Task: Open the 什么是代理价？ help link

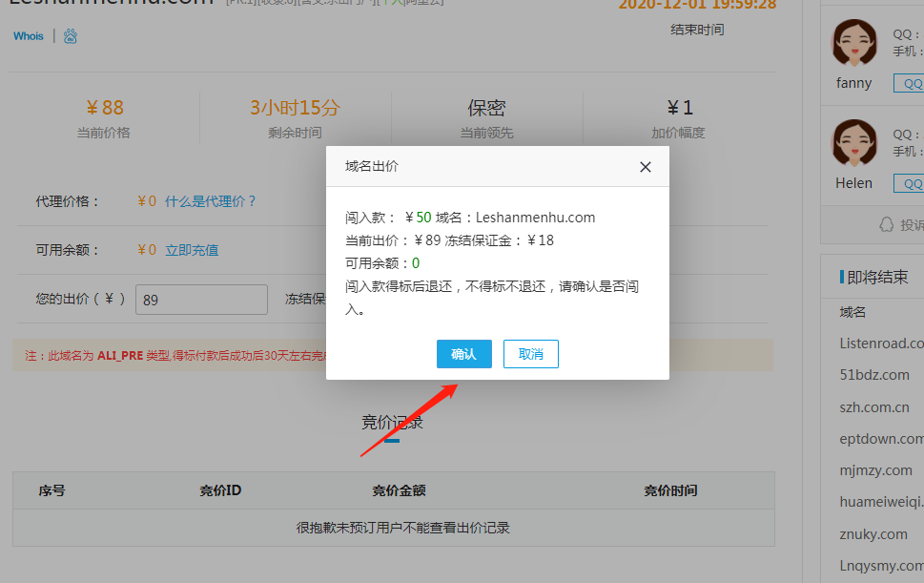Action: 211,201
